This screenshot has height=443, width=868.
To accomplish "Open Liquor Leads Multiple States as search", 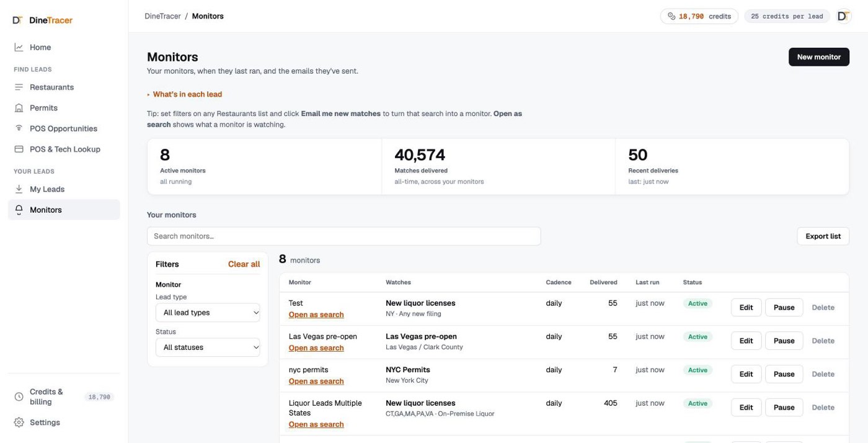I will coord(316,424).
